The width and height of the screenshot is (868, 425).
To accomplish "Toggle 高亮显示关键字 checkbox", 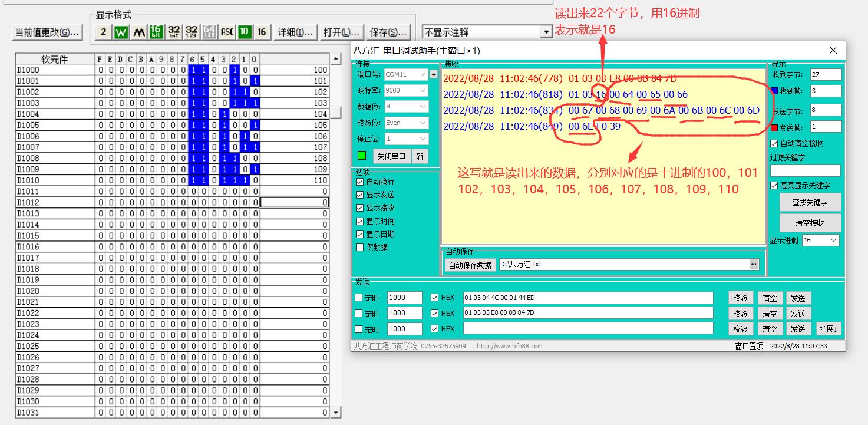I will 774,186.
